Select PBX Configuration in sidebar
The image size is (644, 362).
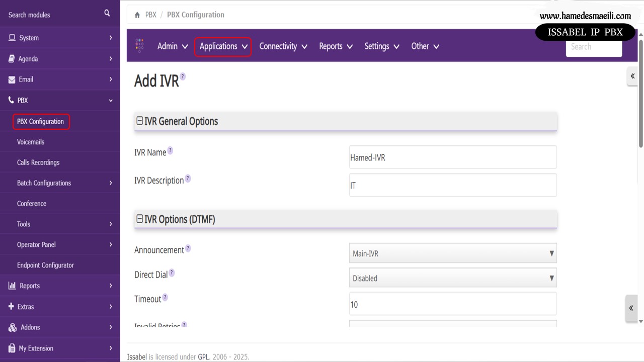click(41, 122)
